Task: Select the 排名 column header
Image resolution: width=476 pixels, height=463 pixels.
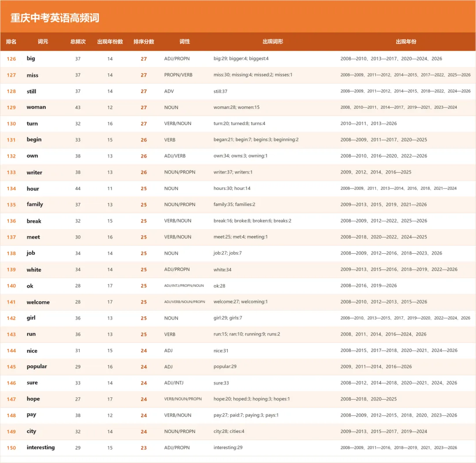Action: tap(11, 41)
